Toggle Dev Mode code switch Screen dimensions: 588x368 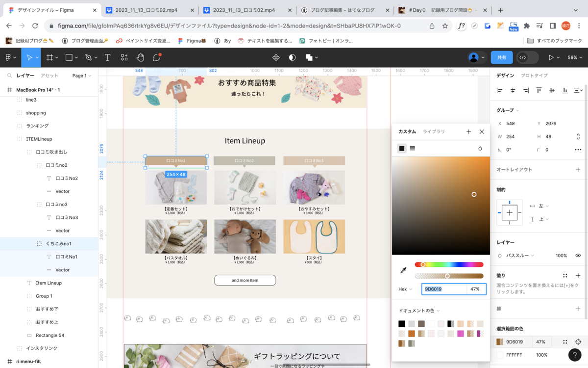(527, 57)
